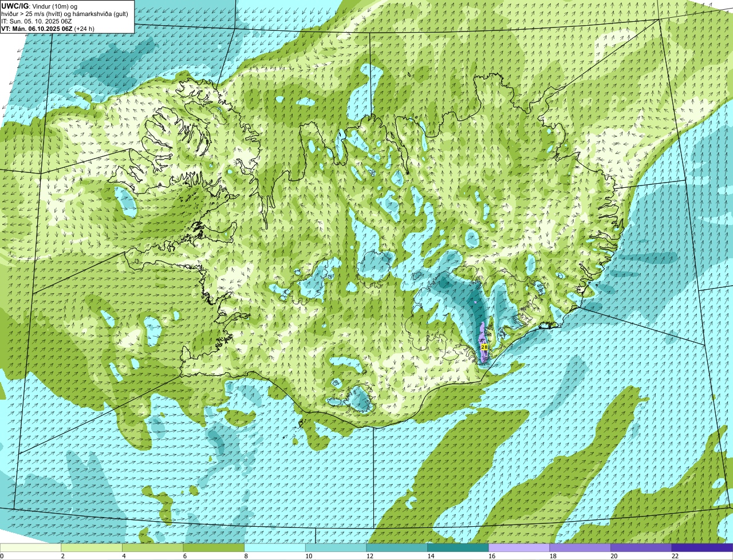Click the yellow 28 max-gust marker on the map
Image resolution: width=733 pixels, height=560 pixels.
tap(484, 347)
